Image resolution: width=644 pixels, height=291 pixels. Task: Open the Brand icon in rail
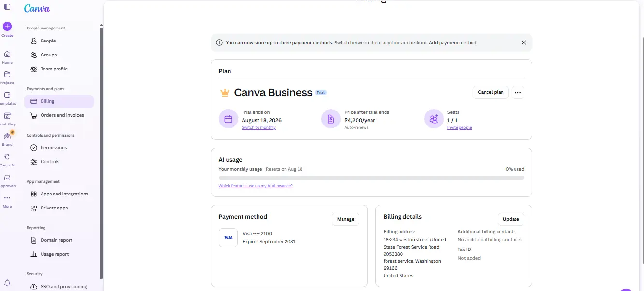click(x=7, y=137)
